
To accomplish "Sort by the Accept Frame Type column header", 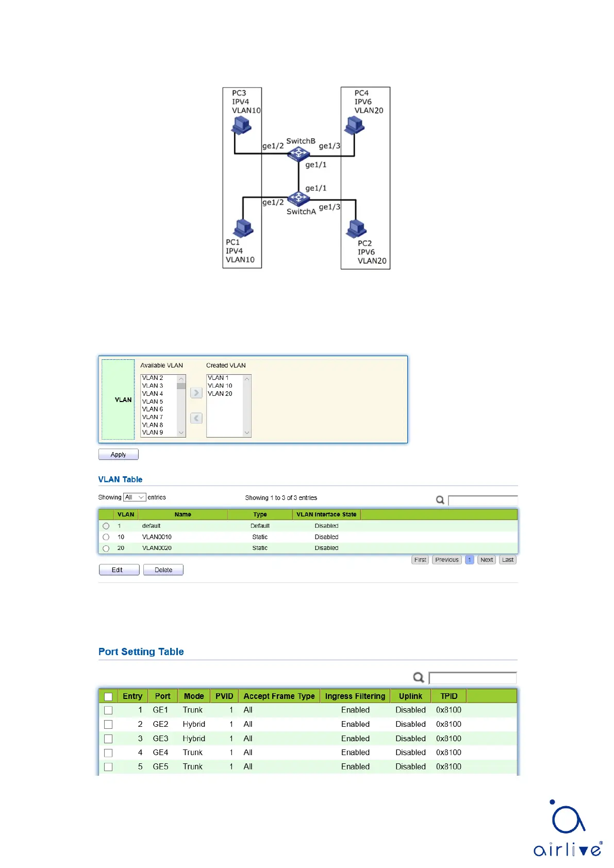I will pyautogui.click(x=279, y=696).
